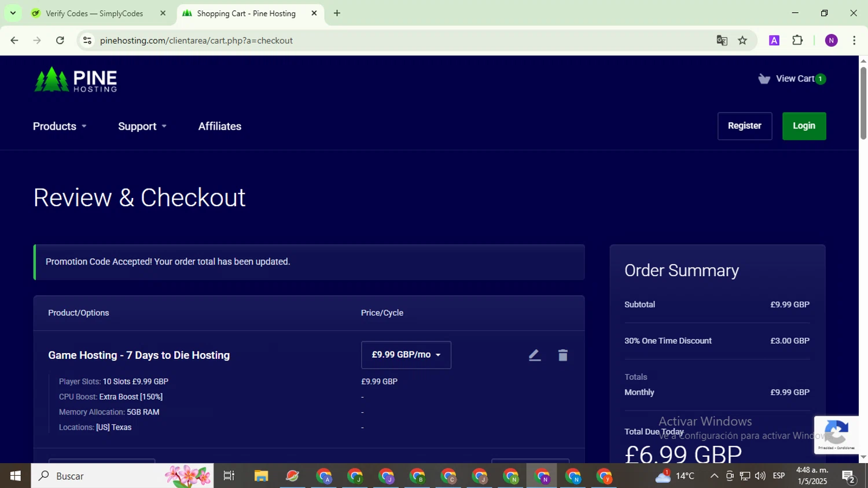Open tab search dropdown arrow

pos(13,13)
